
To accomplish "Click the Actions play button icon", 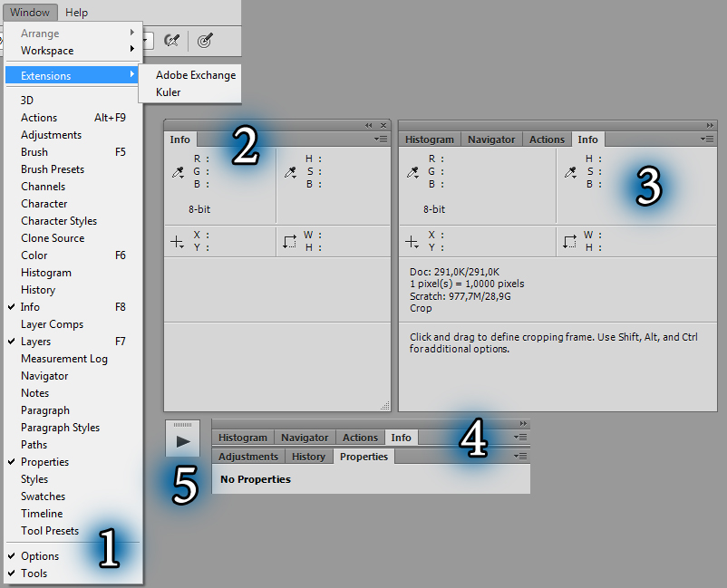I will point(183,441).
